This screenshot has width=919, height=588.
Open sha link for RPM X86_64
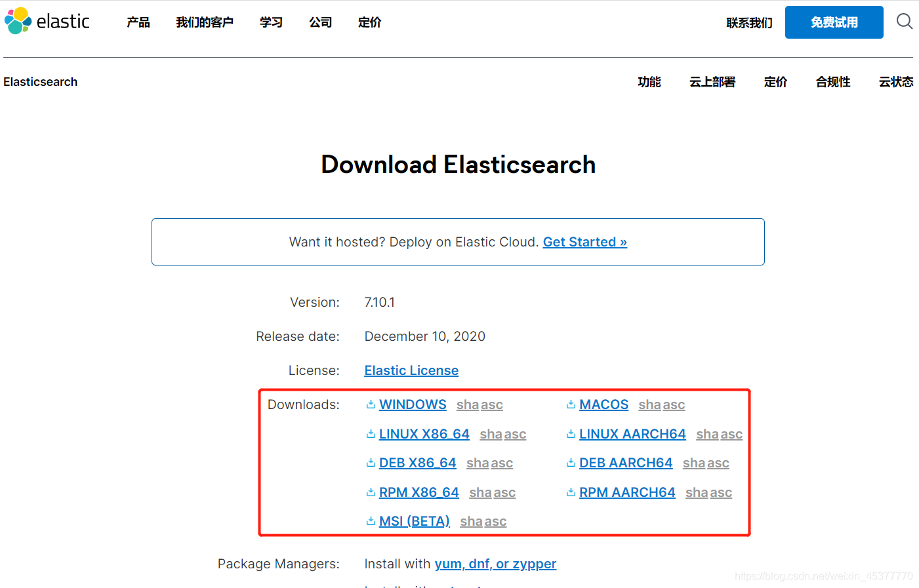tap(480, 493)
